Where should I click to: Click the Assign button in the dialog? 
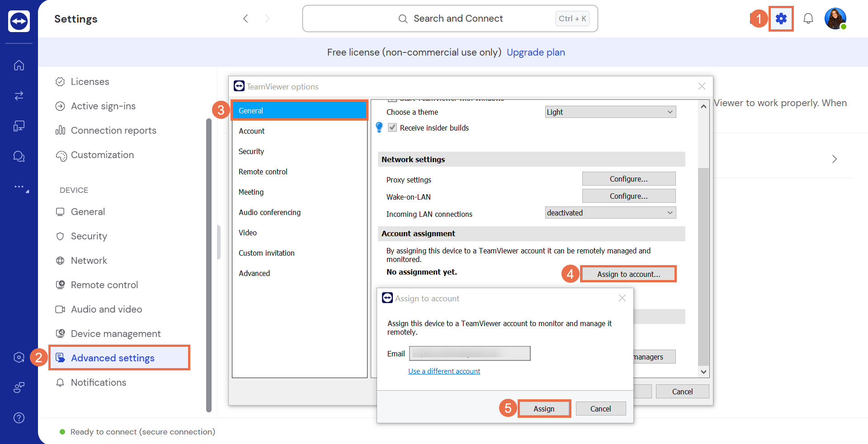pos(544,409)
